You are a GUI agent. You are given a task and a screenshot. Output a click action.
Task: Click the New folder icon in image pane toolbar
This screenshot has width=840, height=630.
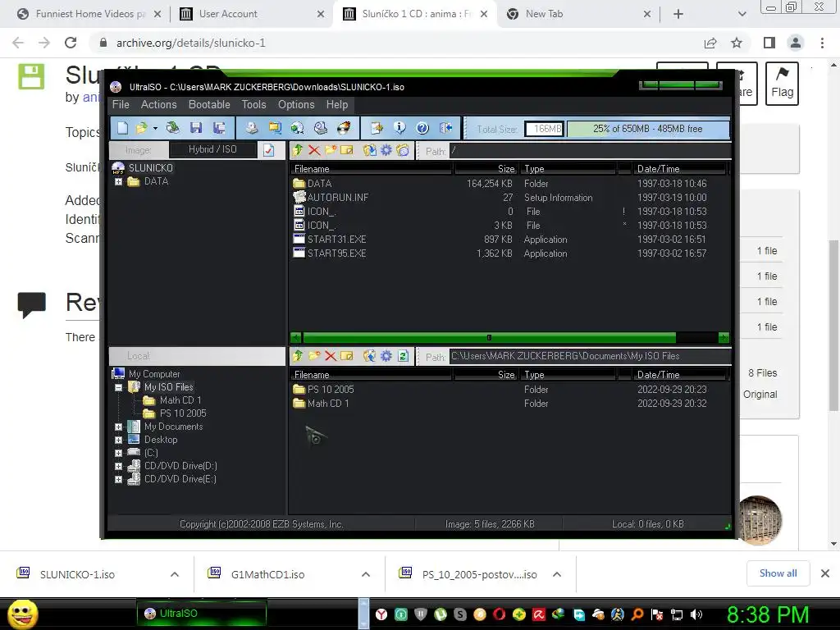(x=331, y=150)
